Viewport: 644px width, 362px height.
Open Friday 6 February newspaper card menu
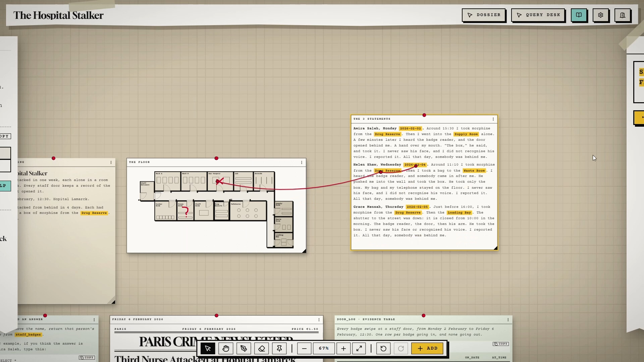pyautogui.click(x=319, y=320)
